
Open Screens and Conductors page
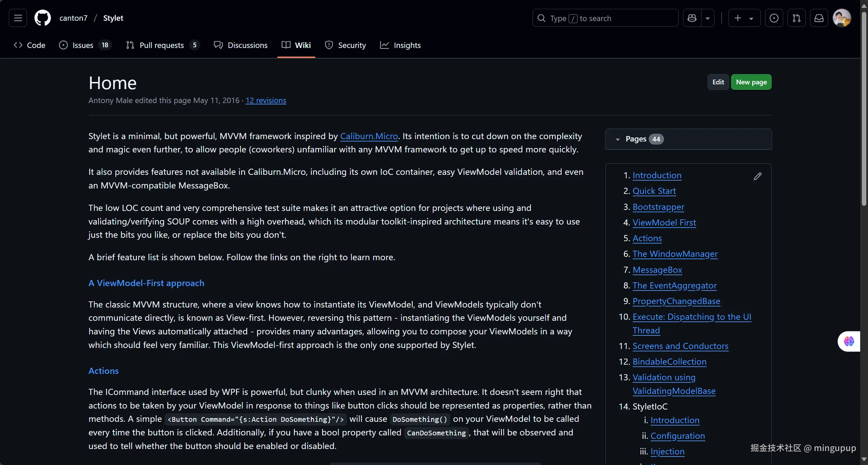[x=680, y=346]
